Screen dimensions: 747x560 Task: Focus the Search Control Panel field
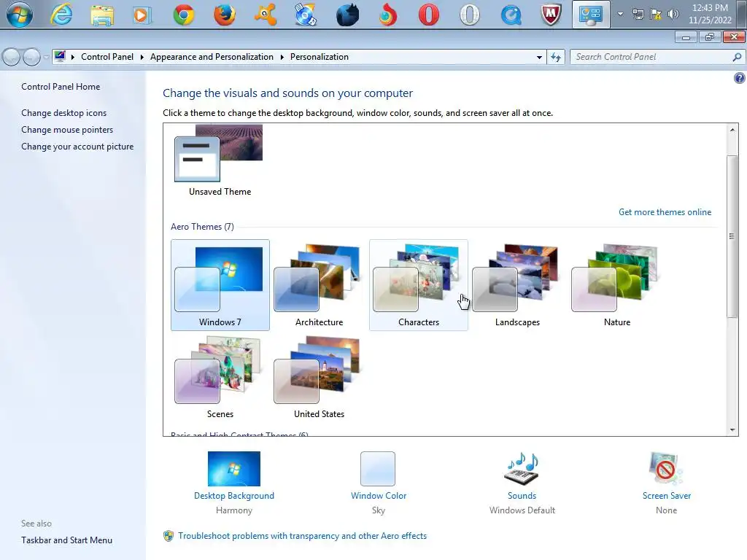657,57
